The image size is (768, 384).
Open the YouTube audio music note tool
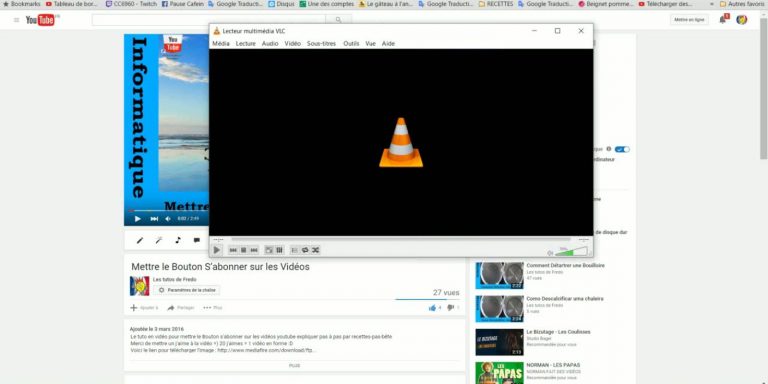coord(178,240)
